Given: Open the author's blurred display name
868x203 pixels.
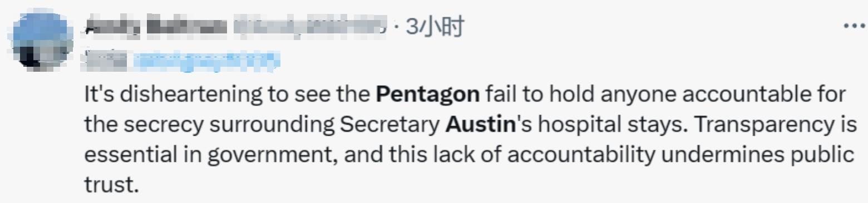Looking at the screenshot, I should pyautogui.click(x=157, y=27).
